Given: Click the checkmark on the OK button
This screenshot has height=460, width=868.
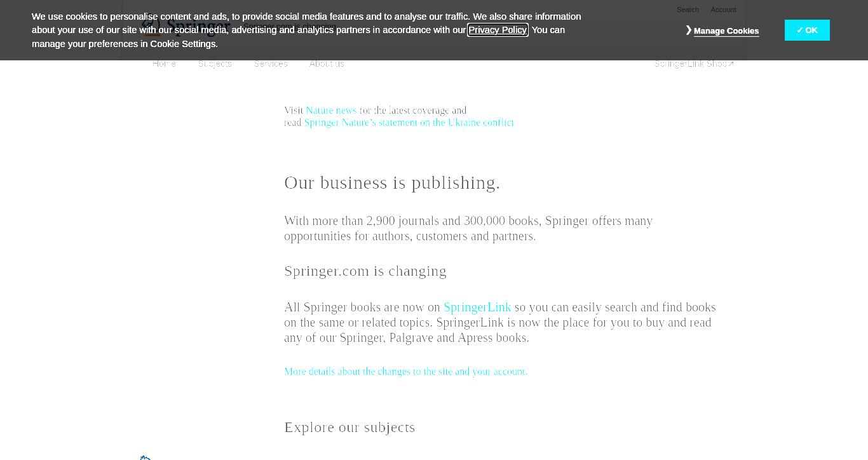Looking at the screenshot, I should click(800, 30).
